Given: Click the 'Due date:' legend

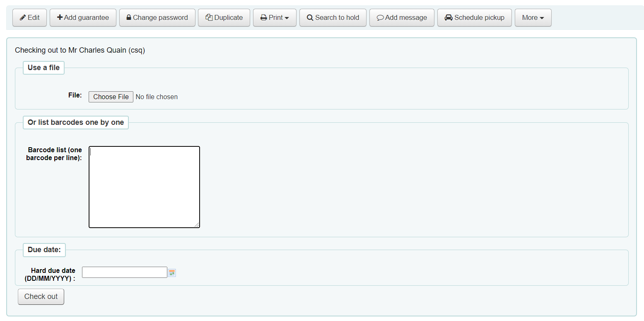Looking at the screenshot, I should (44, 250).
